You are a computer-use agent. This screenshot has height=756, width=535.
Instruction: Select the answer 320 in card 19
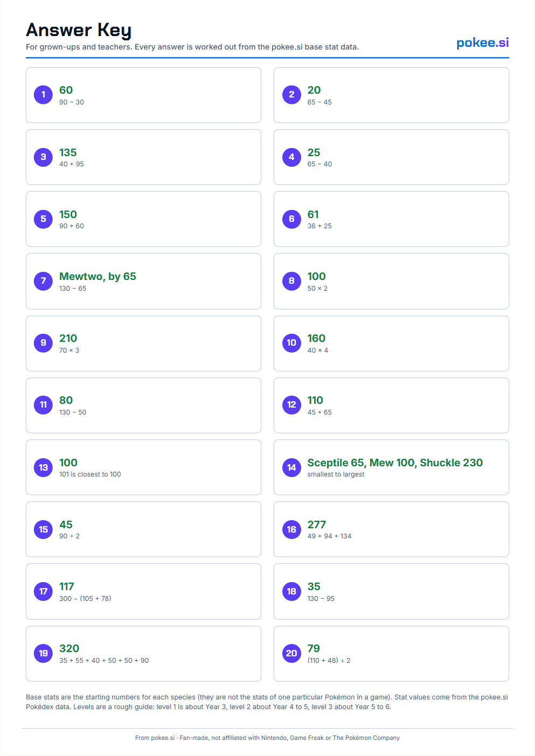pos(69,648)
